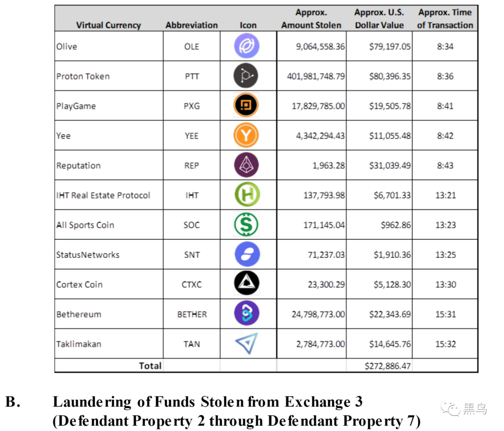This screenshot has height=431, width=504.
Task: Select the IHT Real Estate Protocol cell
Action: coord(109,195)
